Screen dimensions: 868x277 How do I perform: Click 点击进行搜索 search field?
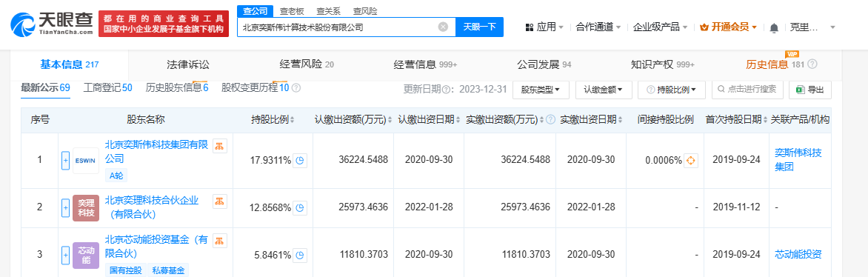pyautogui.click(x=748, y=89)
